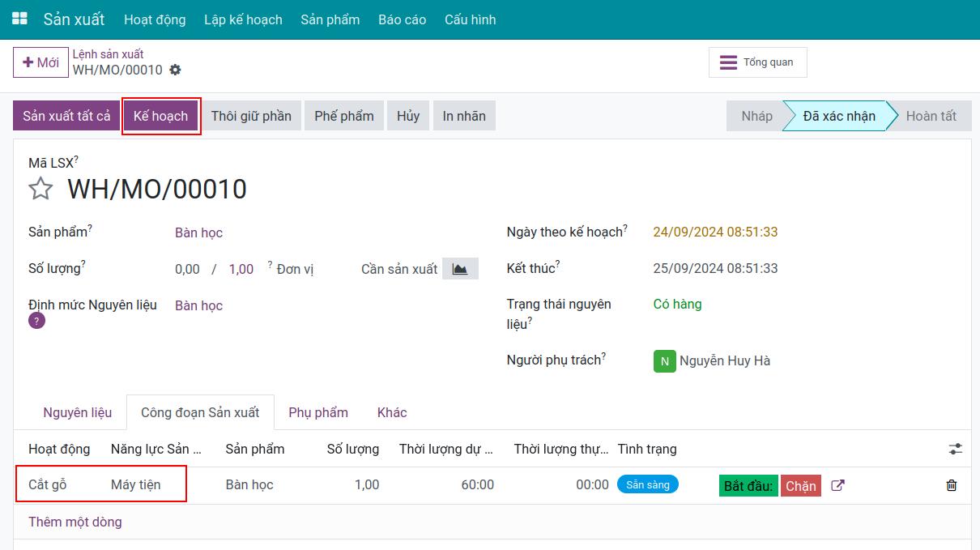
Task: Click Sản xuất tất cả button
Action: [66, 116]
